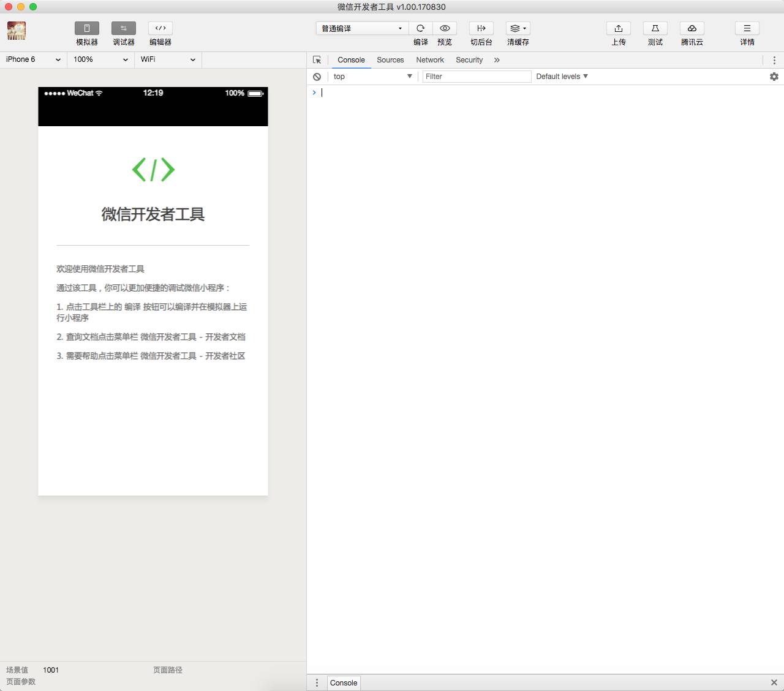Image resolution: width=784 pixels, height=691 pixels.
Task: Open the drawer menu beside Console
Action: click(317, 682)
